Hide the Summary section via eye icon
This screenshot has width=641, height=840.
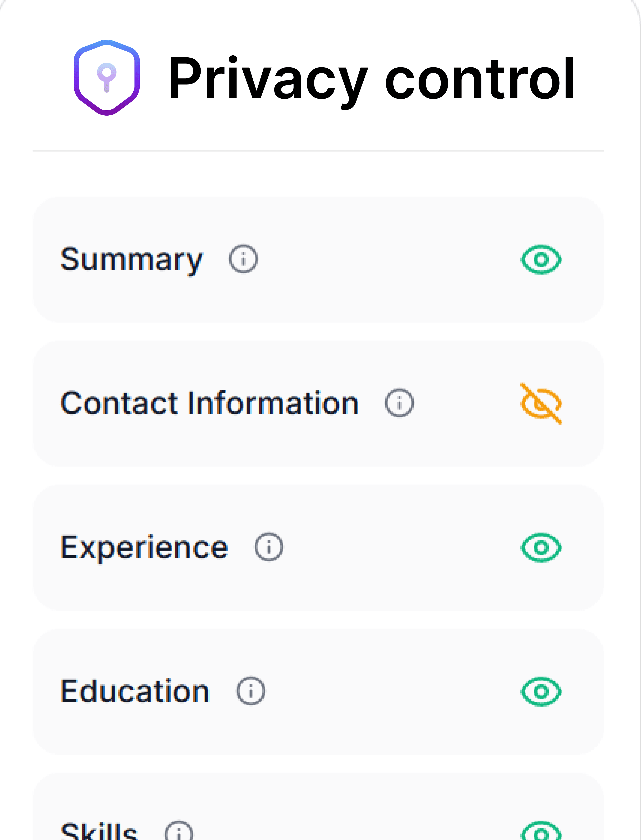coord(541,259)
